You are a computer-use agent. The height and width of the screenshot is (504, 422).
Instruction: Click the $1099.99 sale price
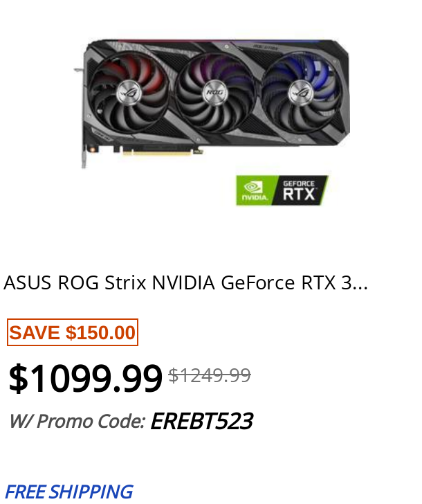click(85, 379)
